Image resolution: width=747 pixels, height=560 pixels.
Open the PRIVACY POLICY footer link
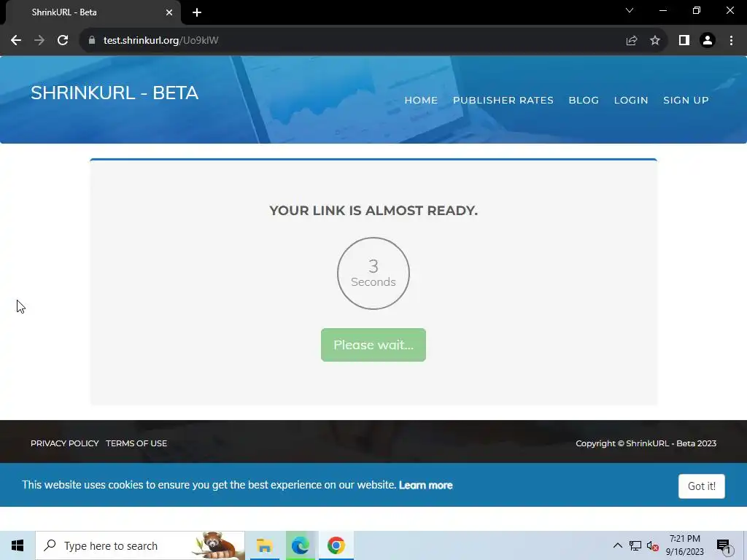(x=65, y=443)
